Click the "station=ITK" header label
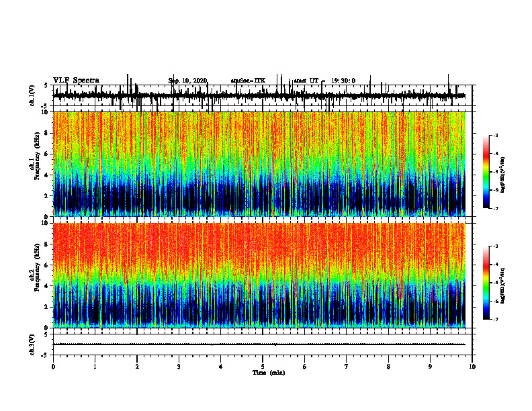This screenshot has width=532, height=411. pyautogui.click(x=248, y=81)
